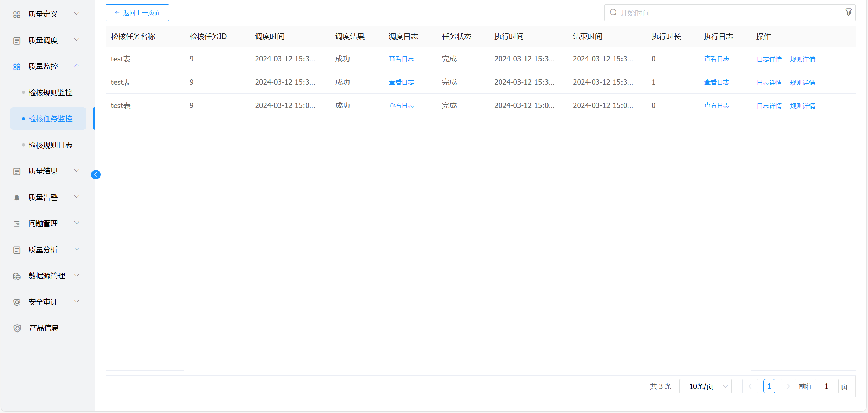
Task: Click the 问题管理 list icon
Action: [17, 224]
